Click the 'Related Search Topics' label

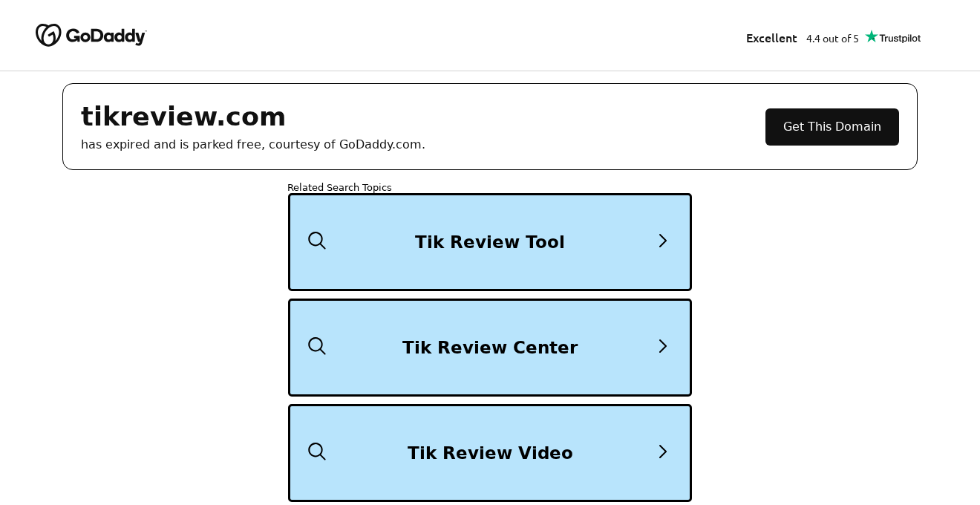click(x=339, y=187)
